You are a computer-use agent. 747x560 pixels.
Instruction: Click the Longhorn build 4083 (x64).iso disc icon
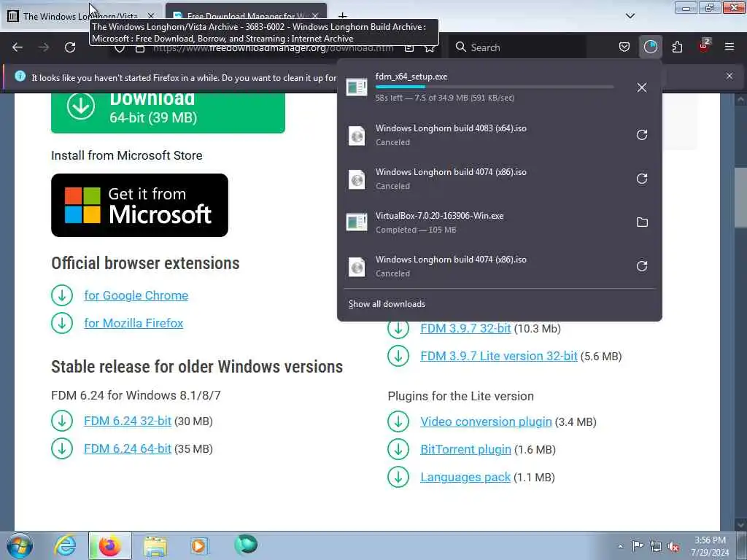[357, 136]
